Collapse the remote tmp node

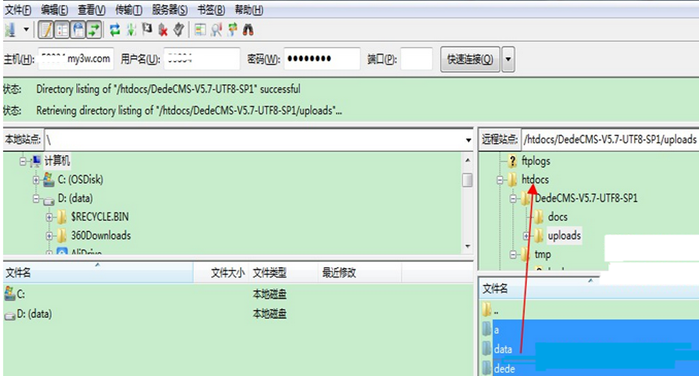coord(514,255)
